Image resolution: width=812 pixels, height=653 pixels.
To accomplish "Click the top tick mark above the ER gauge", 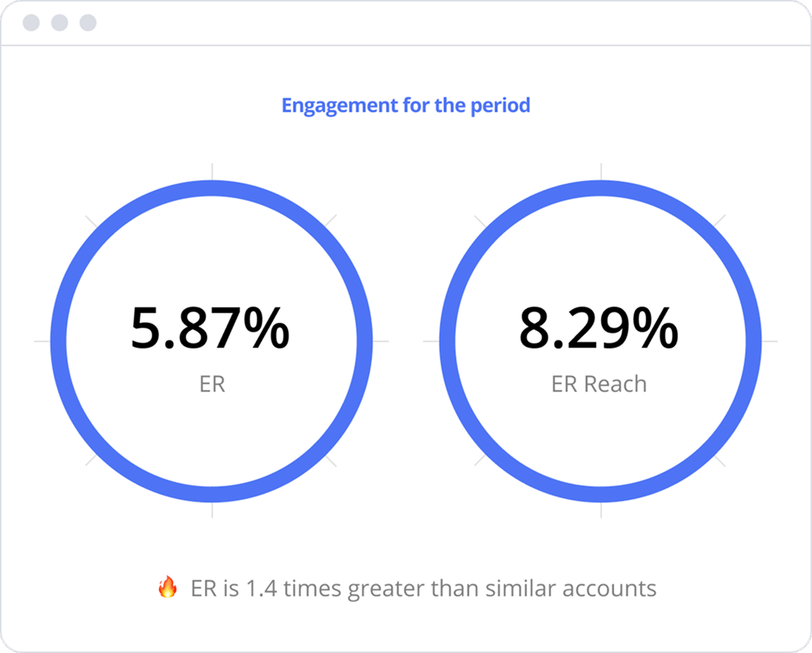I will (212, 170).
